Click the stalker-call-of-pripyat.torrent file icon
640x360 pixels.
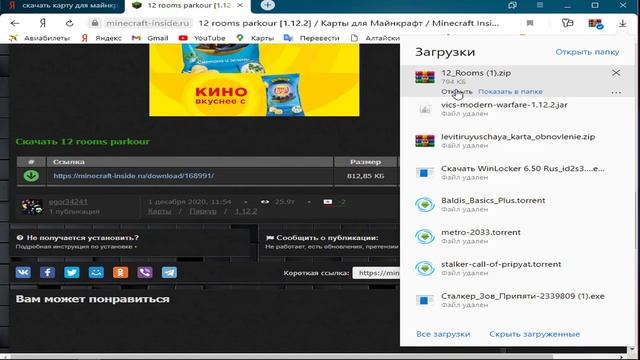[425, 268]
